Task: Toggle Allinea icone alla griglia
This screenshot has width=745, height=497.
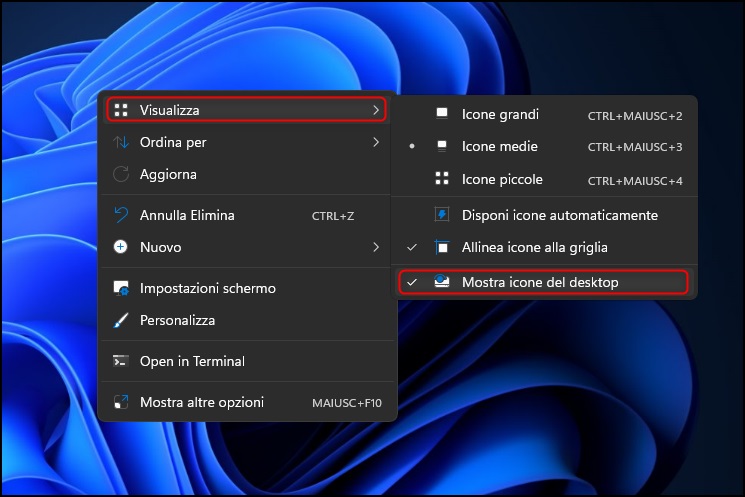Action: (x=534, y=247)
